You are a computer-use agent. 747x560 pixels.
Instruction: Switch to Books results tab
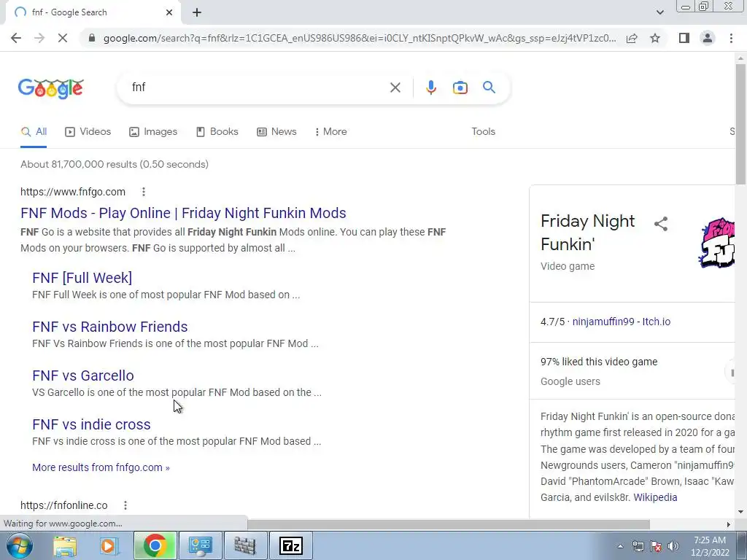pyautogui.click(x=217, y=132)
